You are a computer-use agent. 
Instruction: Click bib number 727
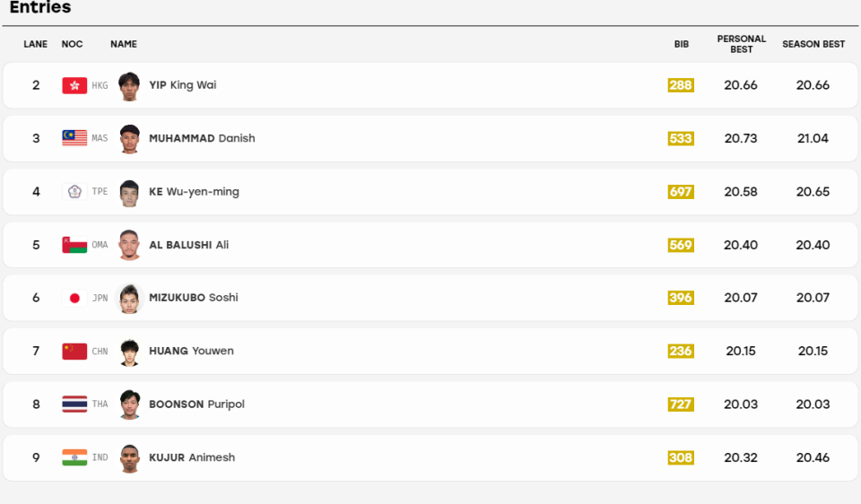pyautogui.click(x=681, y=404)
